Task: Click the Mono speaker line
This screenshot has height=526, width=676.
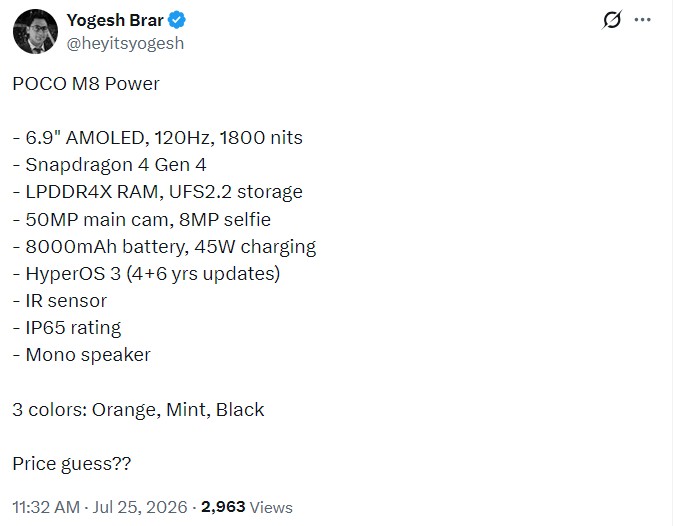Action: tap(82, 356)
